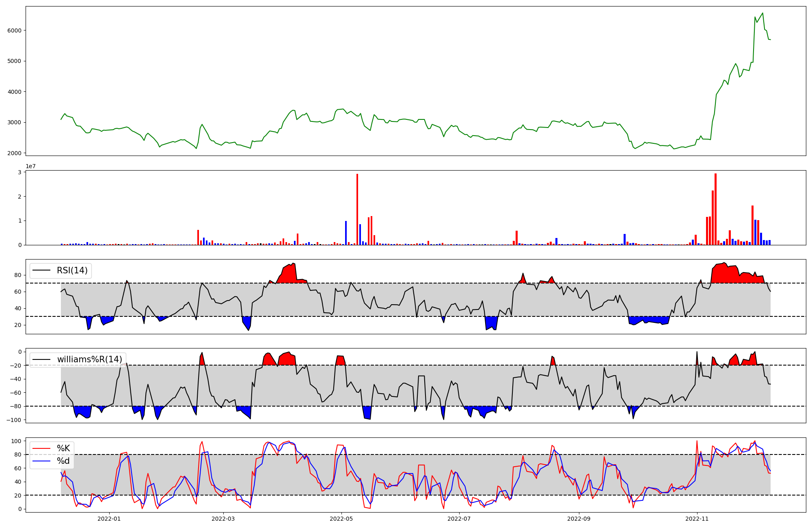812x528 pixels.
Task: Click the 2022-01 x-axis tick label
Action: (109, 519)
